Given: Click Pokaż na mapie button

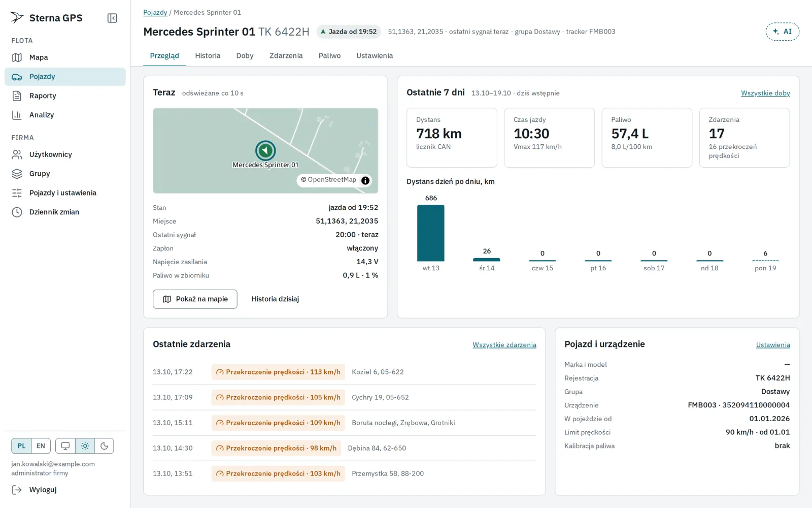Looking at the screenshot, I should [x=195, y=299].
